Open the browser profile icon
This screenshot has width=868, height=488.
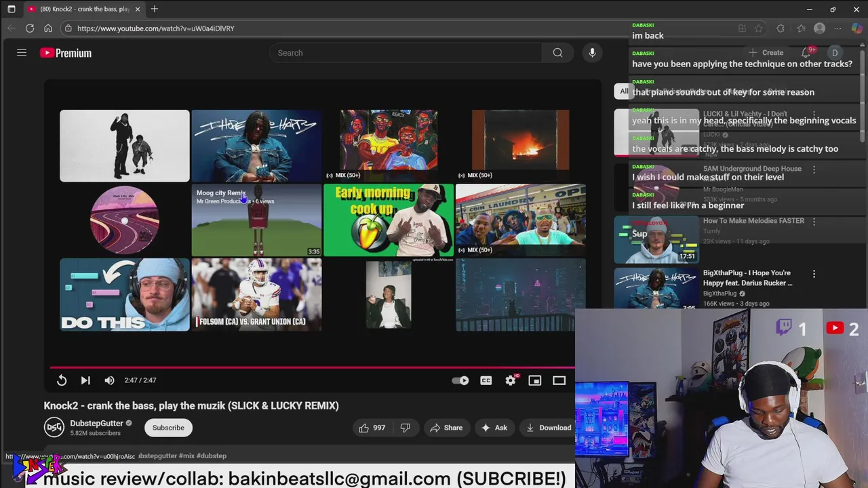click(819, 28)
